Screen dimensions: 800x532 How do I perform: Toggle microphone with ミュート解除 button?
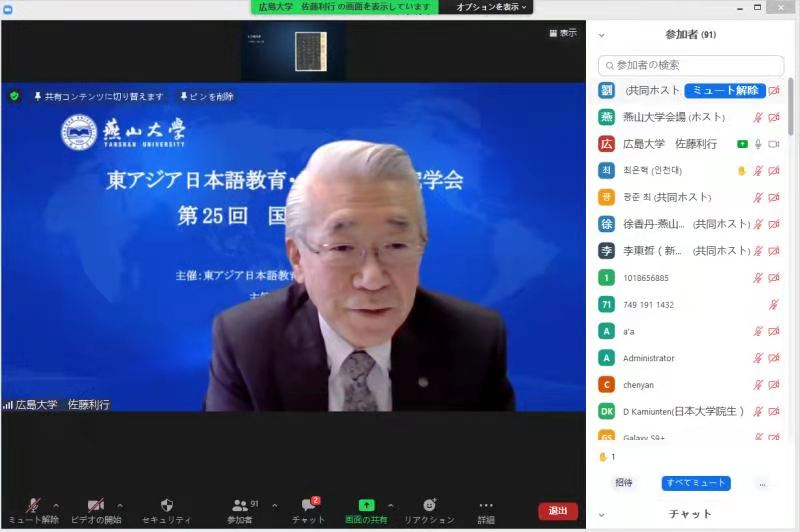click(x=33, y=506)
